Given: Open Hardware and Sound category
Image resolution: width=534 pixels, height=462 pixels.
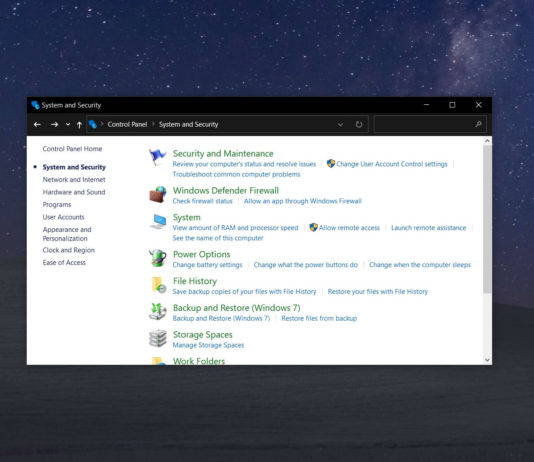Looking at the screenshot, I should pyautogui.click(x=74, y=192).
